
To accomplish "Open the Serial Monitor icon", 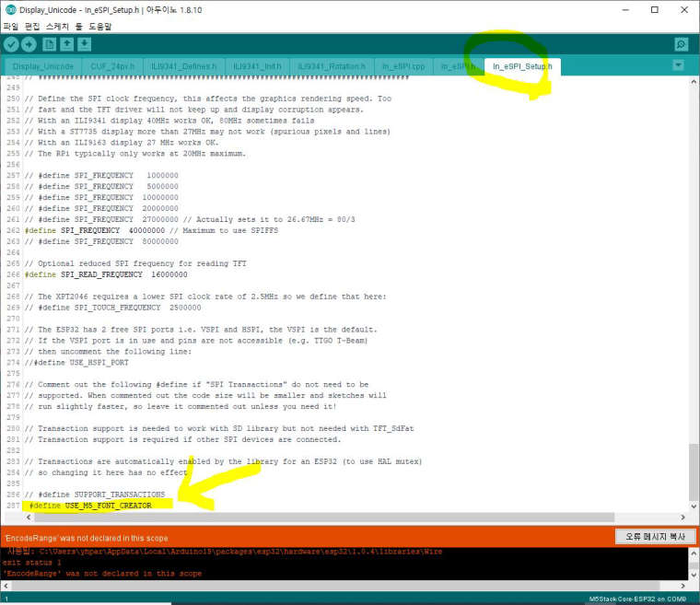I will (682, 44).
